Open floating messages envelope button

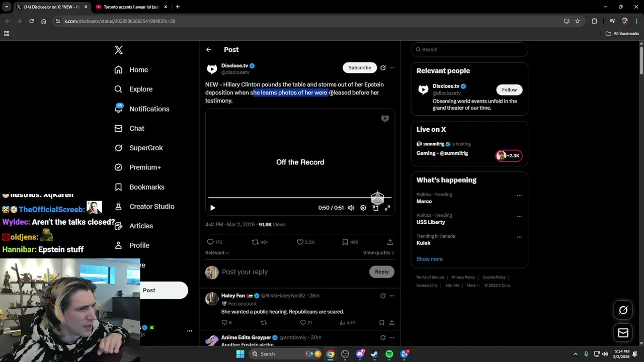click(x=623, y=333)
